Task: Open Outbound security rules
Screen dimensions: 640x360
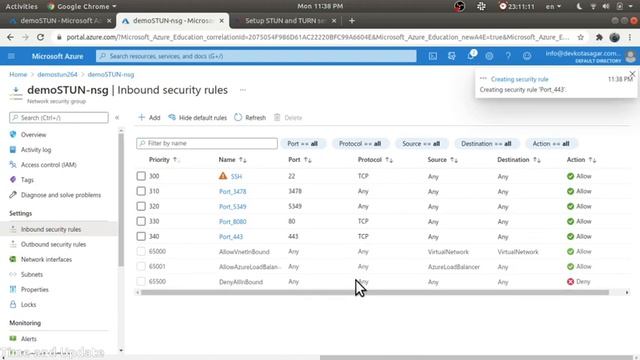Action: pos(53,244)
